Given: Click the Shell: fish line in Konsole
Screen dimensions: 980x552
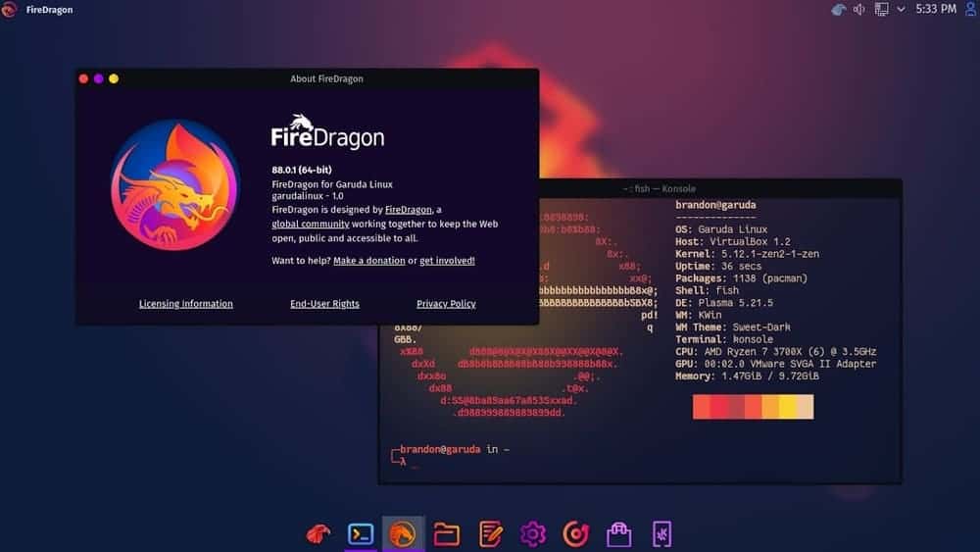Looking at the screenshot, I should [707, 290].
